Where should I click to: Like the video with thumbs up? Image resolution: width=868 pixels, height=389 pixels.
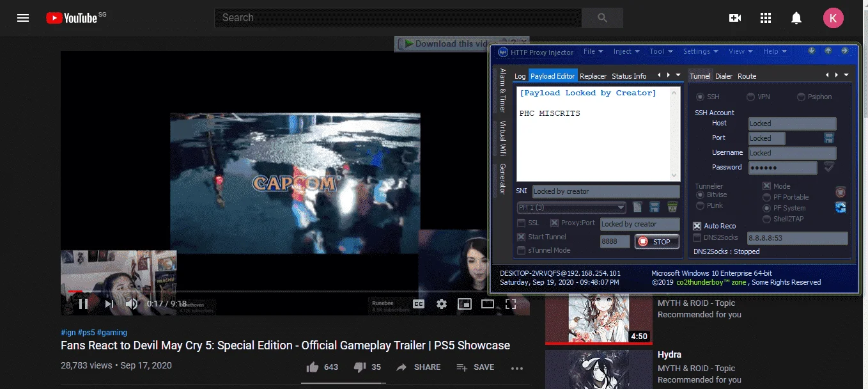[x=322, y=367]
